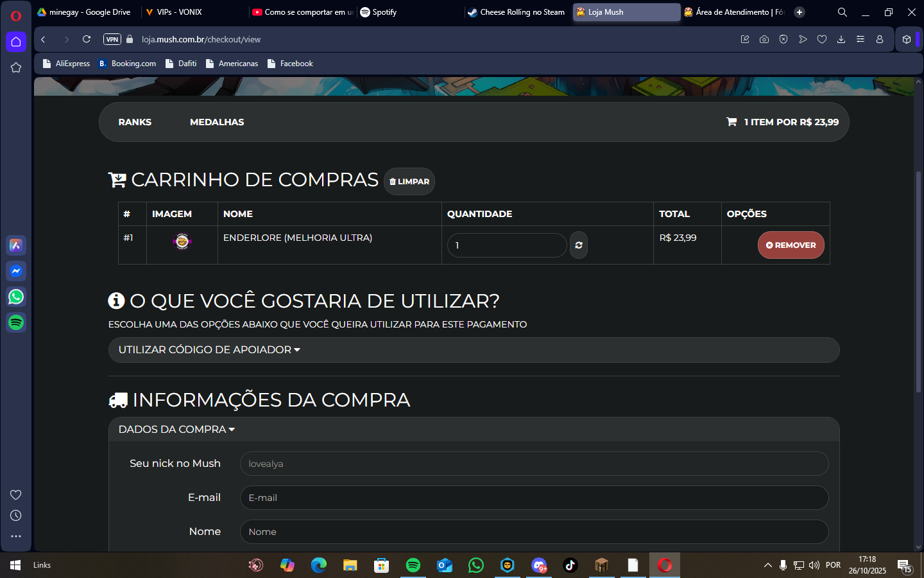924x578 pixels.
Task: Open MEDALHAS store category
Action: [x=217, y=122]
